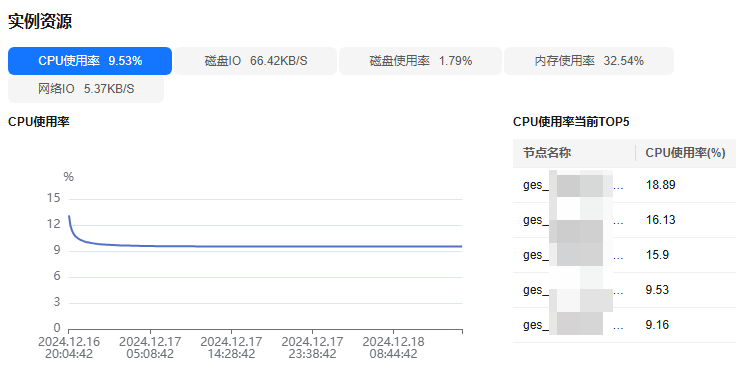Select the node row with 15.9 usage
Image resolution: width=736 pixels, height=368 pixels.
[x=624, y=255]
